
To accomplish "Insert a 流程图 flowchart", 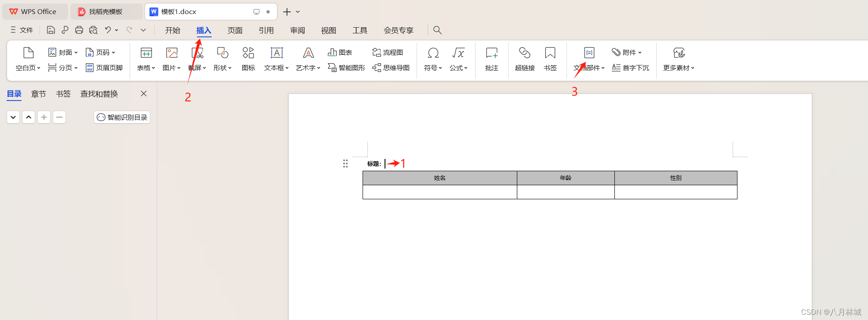I will point(388,52).
